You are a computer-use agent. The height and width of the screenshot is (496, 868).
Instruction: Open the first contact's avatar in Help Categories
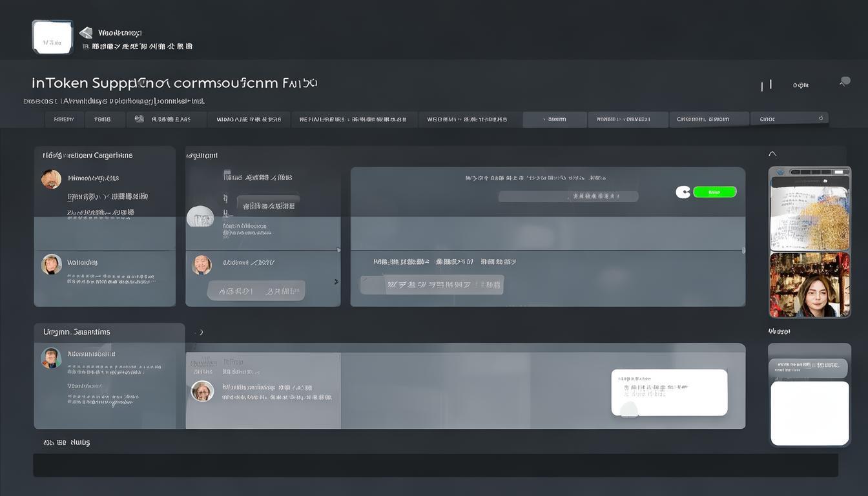52,179
